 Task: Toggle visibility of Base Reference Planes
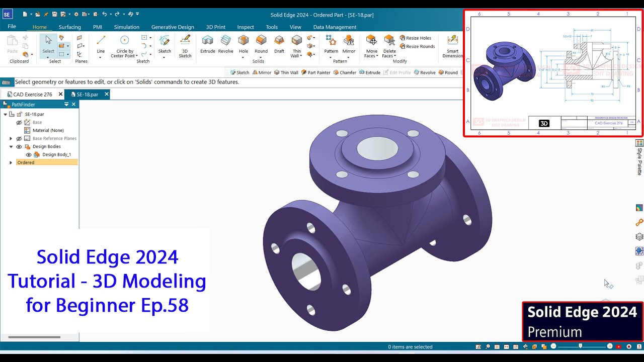[19, 138]
